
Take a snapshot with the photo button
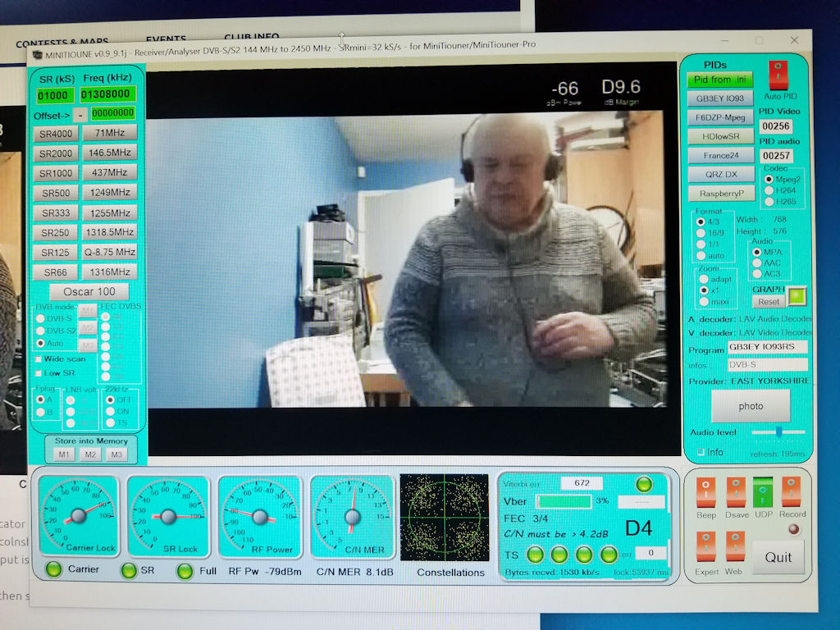(x=751, y=406)
